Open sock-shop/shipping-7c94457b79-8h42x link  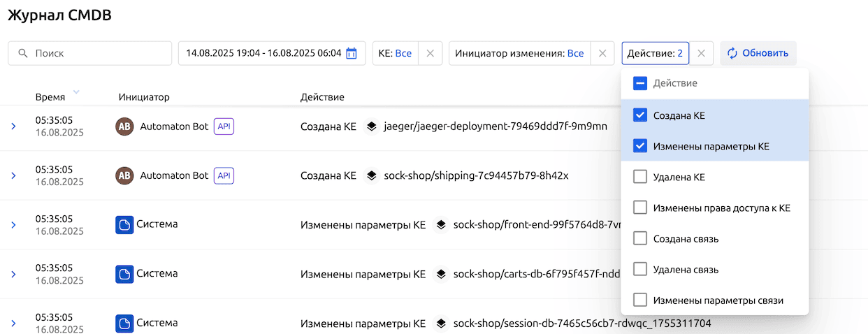coord(476,175)
